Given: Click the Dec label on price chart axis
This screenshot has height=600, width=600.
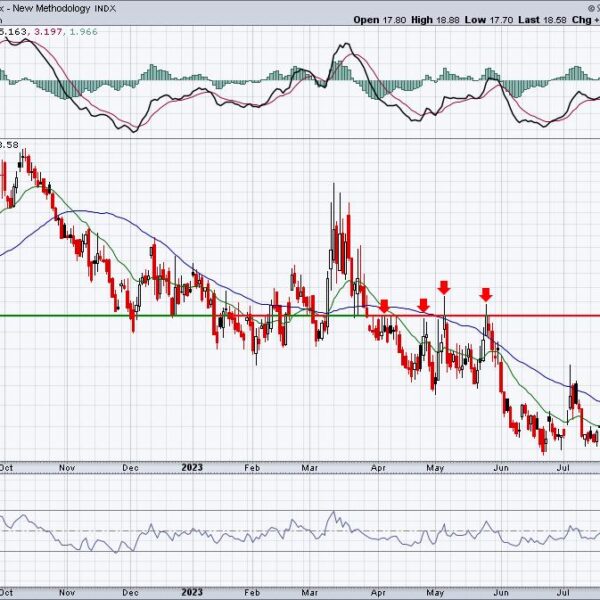Looking at the screenshot, I should coord(130,468).
